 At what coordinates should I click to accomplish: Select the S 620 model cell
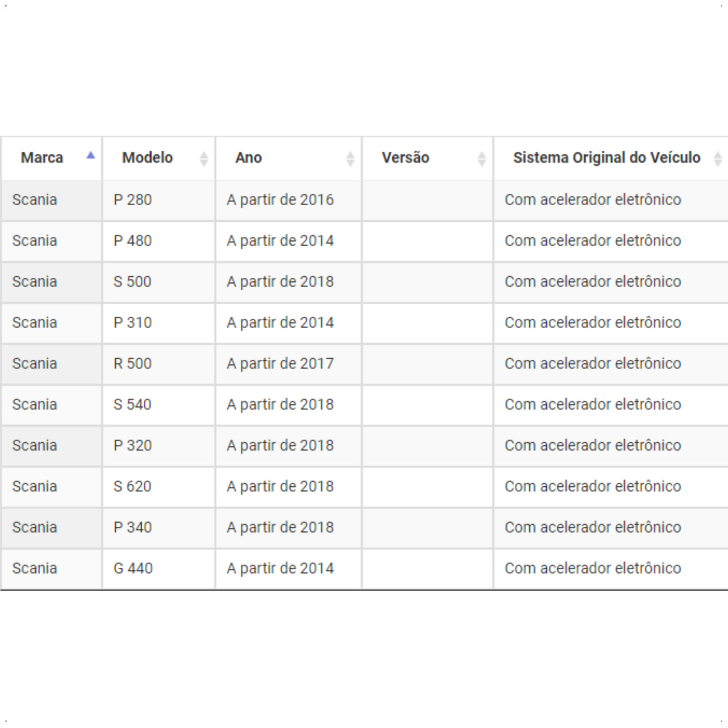coord(159,487)
